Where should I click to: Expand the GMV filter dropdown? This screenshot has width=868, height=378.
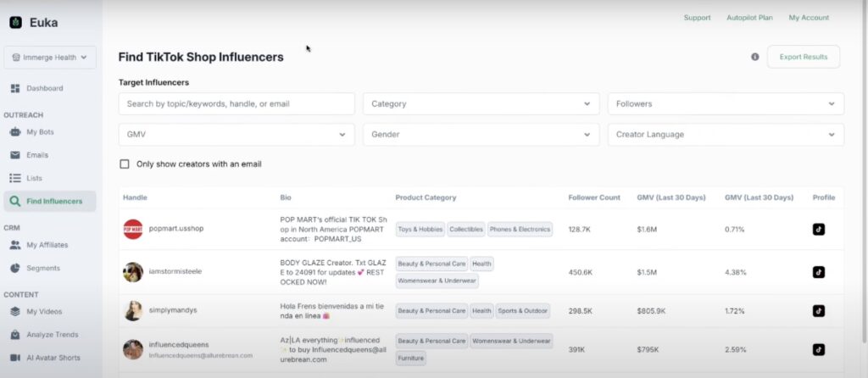(236, 135)
